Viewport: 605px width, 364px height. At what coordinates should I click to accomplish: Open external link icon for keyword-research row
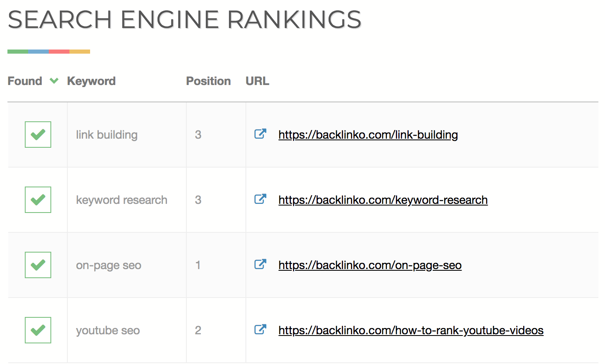tap(260, 199)
